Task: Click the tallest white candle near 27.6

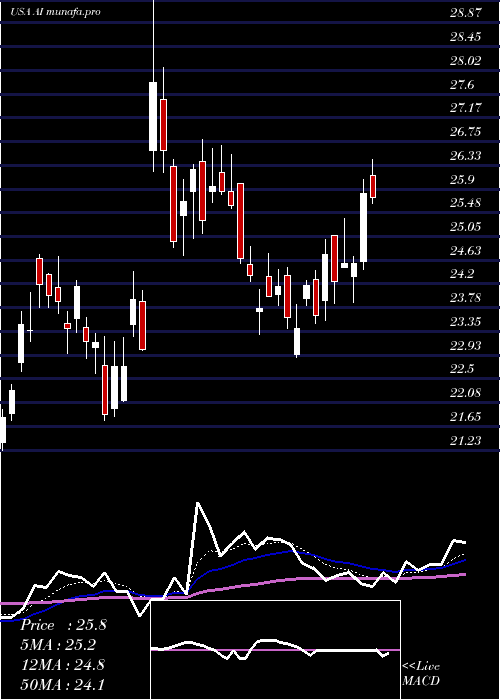Action: coord(153,116)
